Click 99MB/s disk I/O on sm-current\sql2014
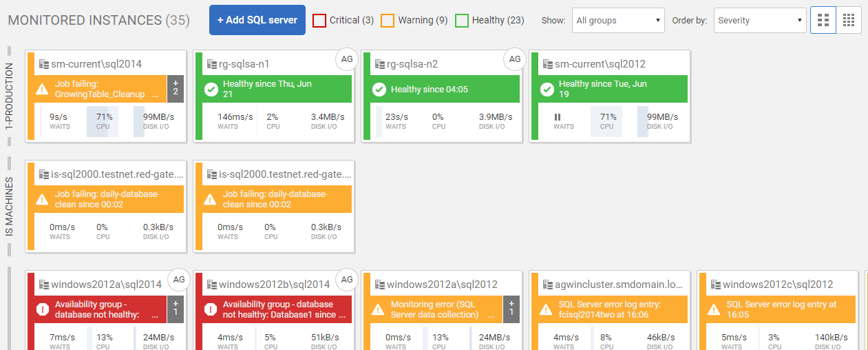 (158, 116)
